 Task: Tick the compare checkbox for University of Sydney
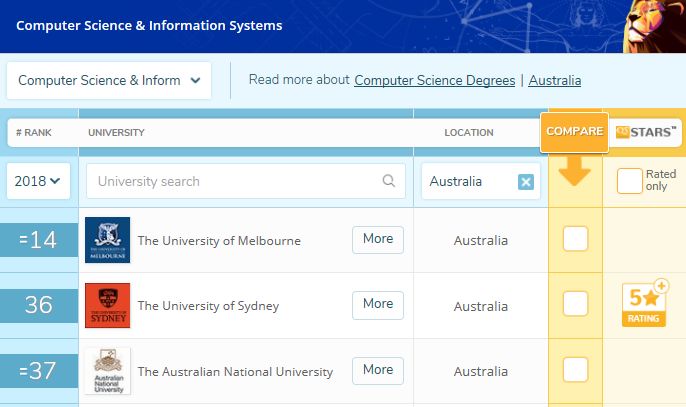575,303
